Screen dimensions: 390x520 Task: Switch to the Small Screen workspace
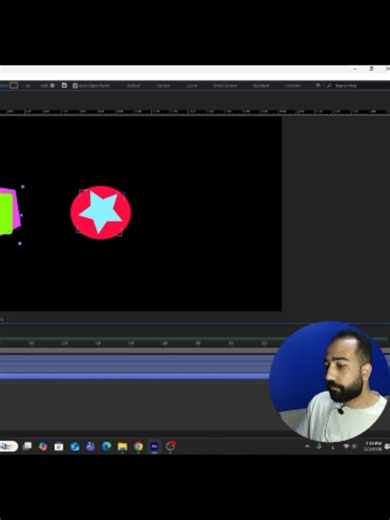(x=225, y=86)
